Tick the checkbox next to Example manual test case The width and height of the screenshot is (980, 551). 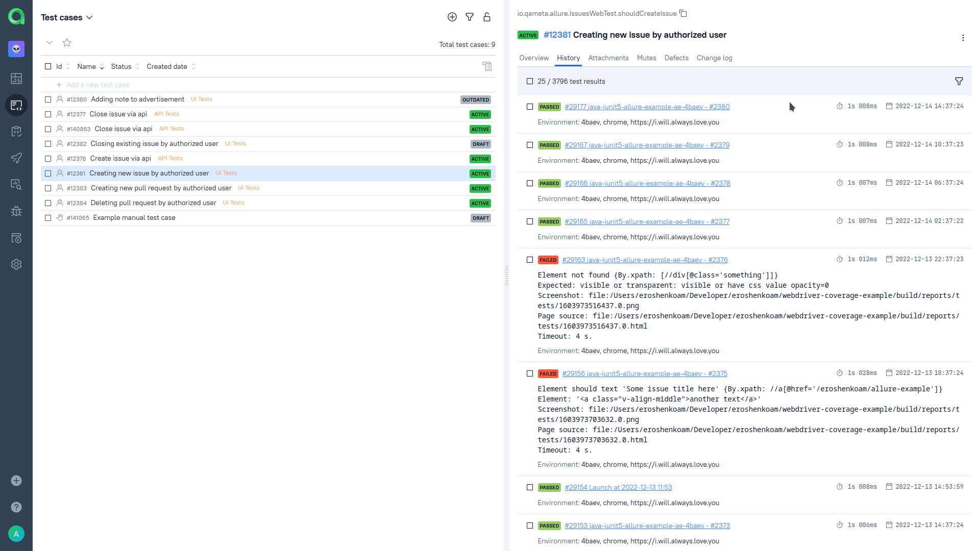(x=48, y=218)
